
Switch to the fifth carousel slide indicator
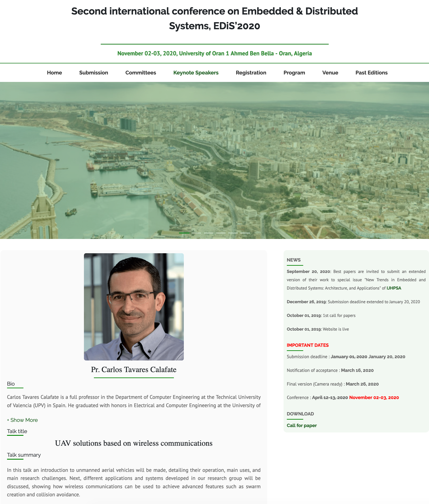pos(233,233)
